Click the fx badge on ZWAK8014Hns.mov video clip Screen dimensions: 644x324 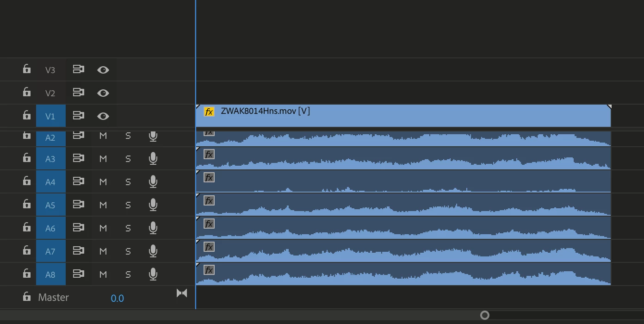(x=209, y=112)
